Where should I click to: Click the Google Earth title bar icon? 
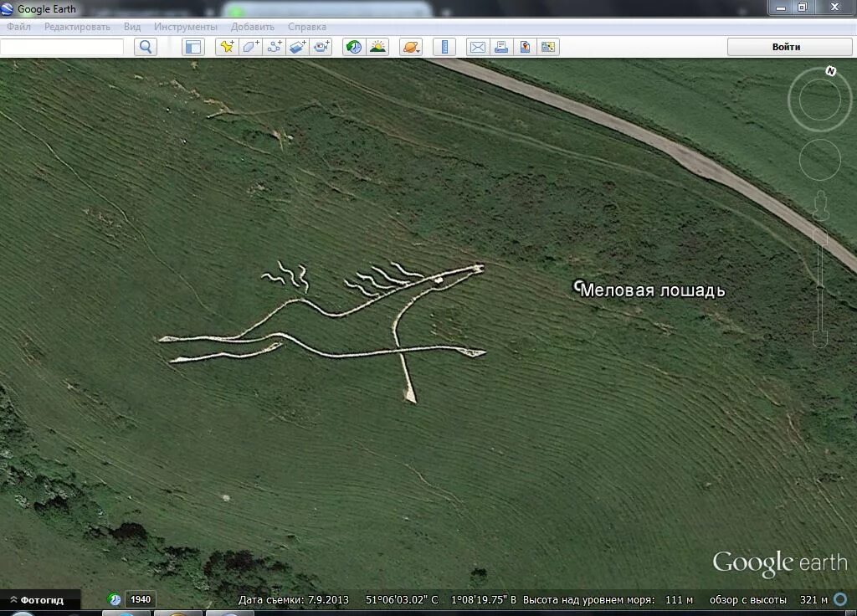[x=7, y=8]
